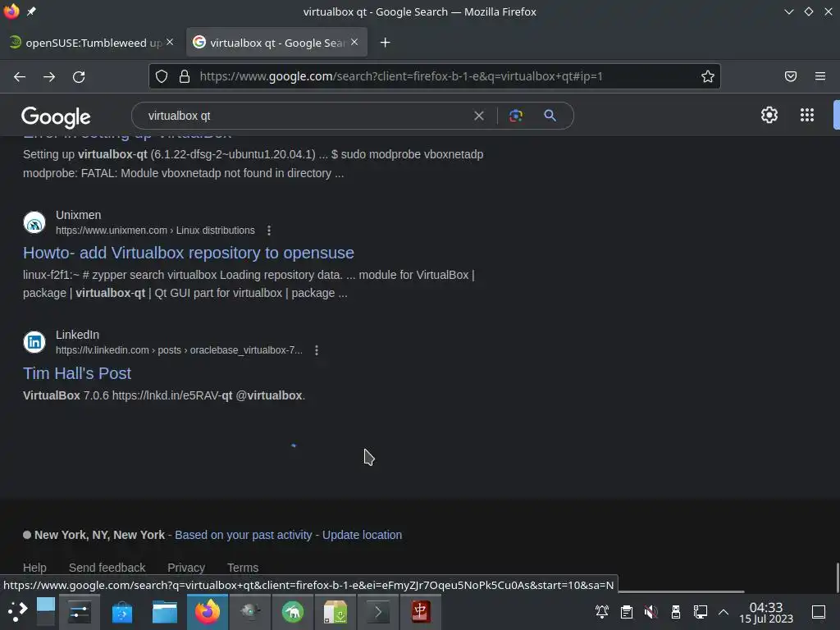Open the green round taskbar app
This screenshot has width=840, height=630.
[293, 612]
